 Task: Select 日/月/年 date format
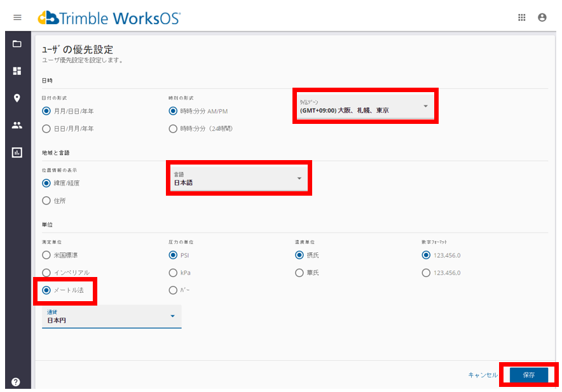point(46,128)
